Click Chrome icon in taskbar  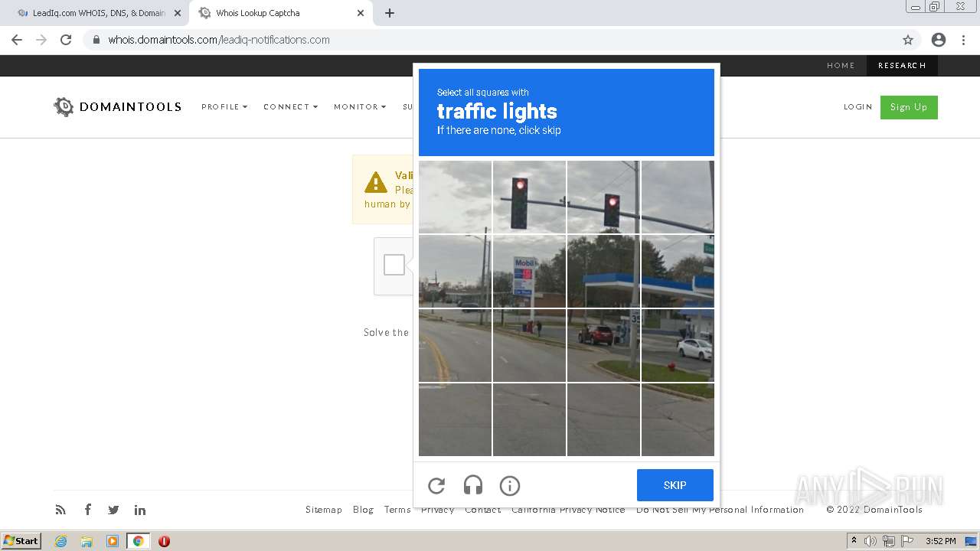[139, 541]
